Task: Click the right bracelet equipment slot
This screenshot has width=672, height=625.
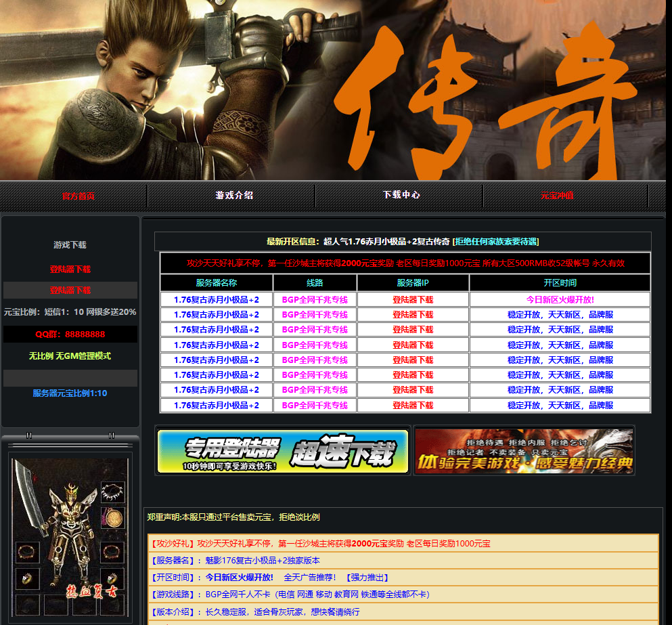Action: 112,552
